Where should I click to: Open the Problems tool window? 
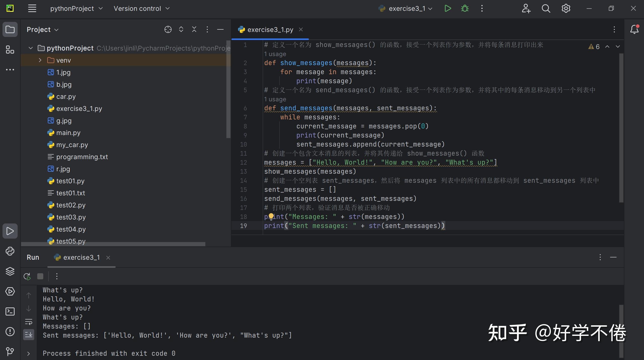(10, 332)
